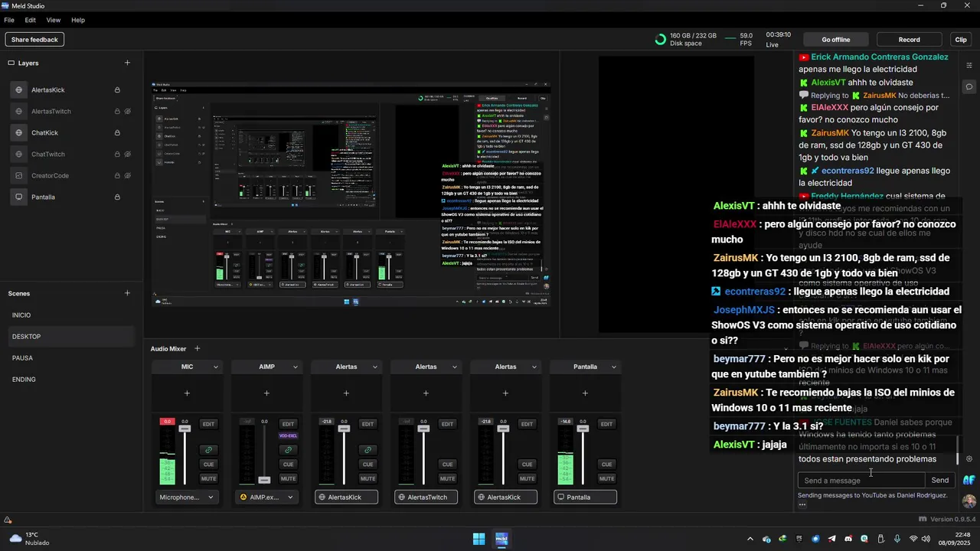Click the disk space indicator circle

660,40
